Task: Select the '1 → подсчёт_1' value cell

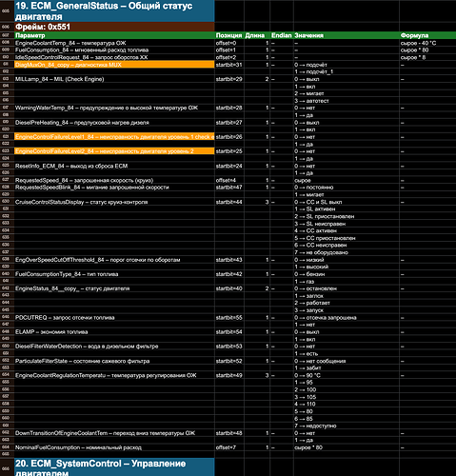Action: pyautogui.click(x=347, y=71)
